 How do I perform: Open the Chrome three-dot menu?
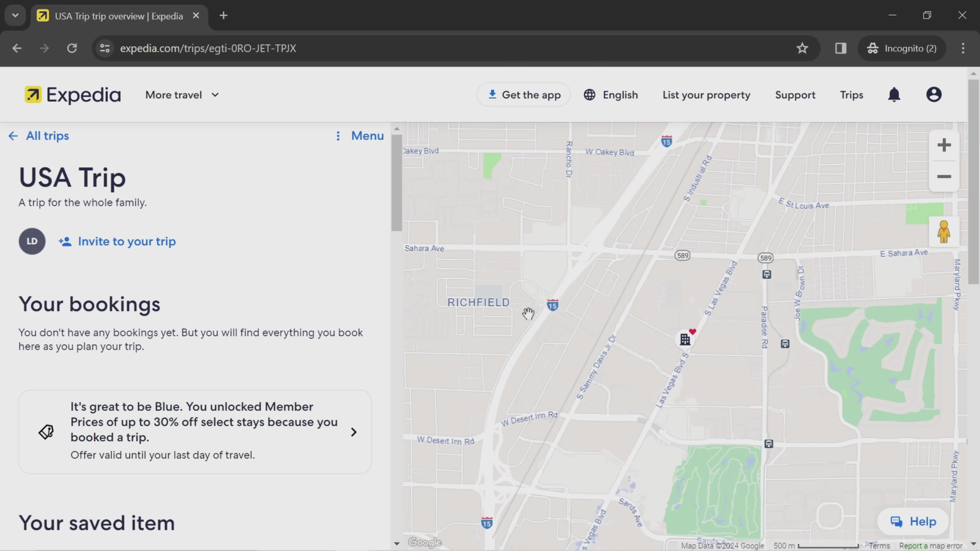tap(963, 48)
